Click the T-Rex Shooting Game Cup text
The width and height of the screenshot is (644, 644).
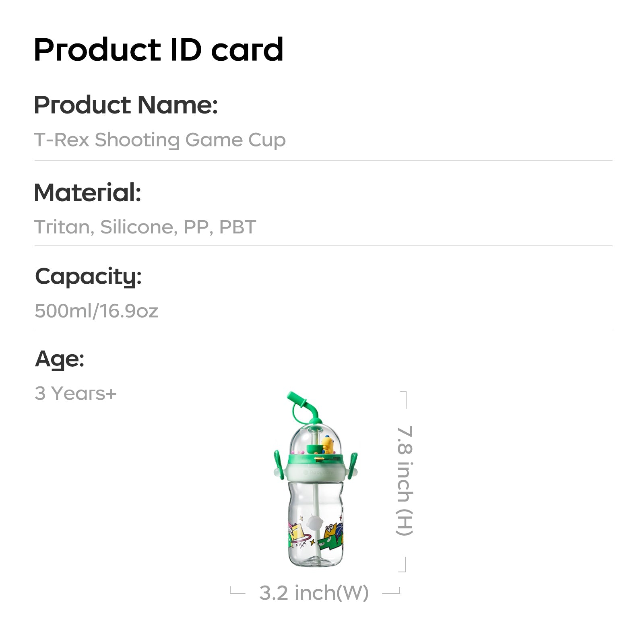click(x=160, y=140)
